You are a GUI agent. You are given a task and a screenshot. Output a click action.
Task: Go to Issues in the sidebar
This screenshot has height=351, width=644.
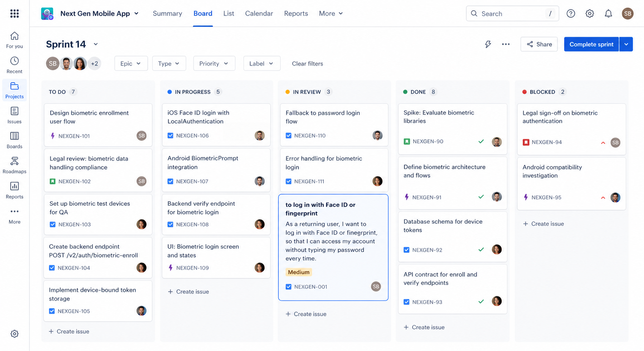click(14, 115)
